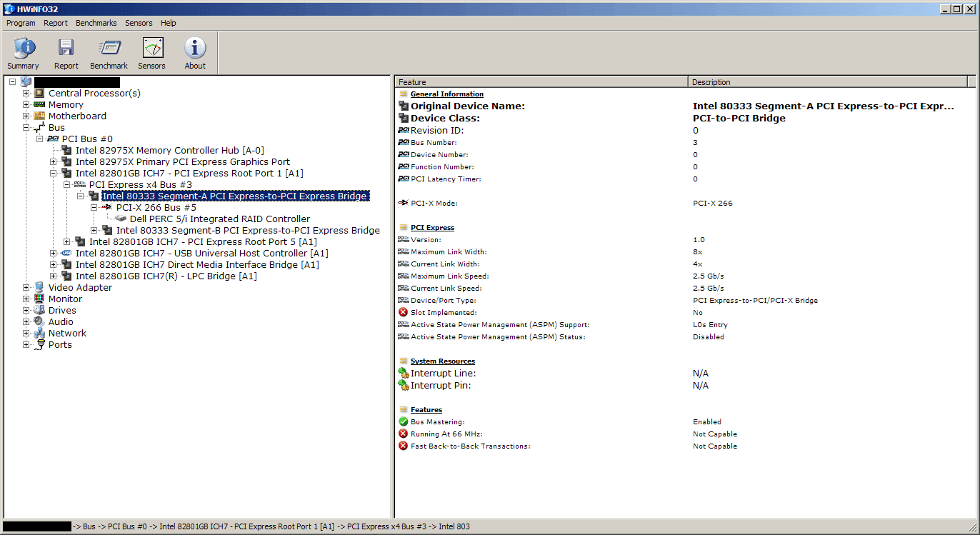Click the Interrupt Line resource icon
The image size is (980, 535).
pos(404,373)
